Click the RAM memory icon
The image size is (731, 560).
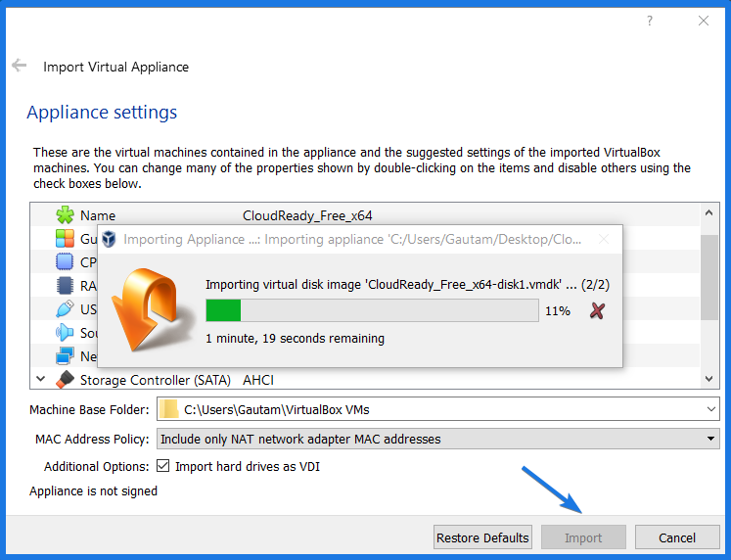[65, 285]
